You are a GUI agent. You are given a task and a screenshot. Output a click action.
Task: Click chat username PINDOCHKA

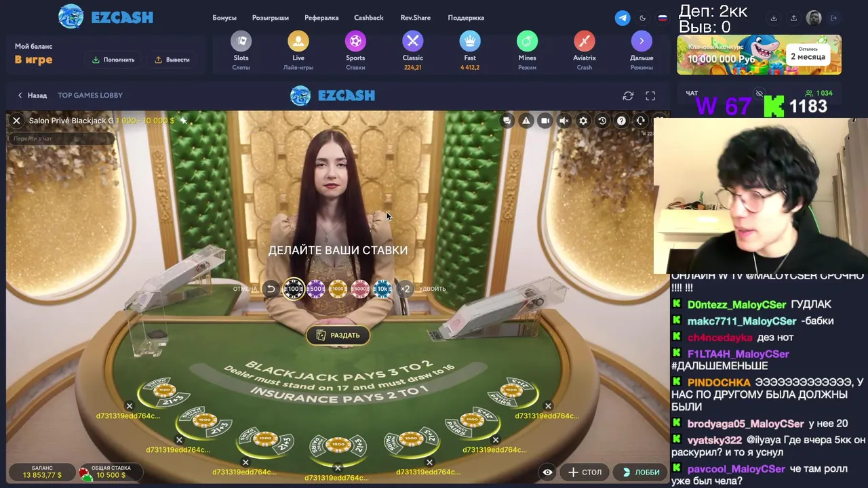tap(719, 382)
